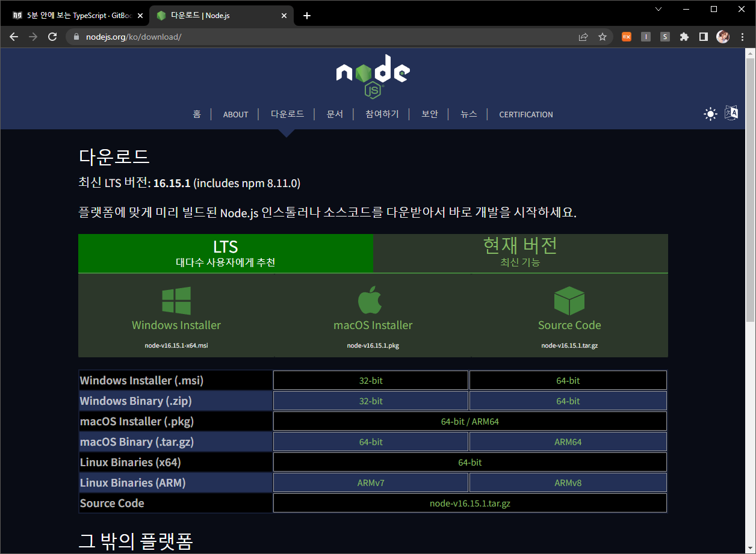Download Linux Binaries ARMv8
Viewport: 756px width, 554px height.
pyautogui.click(x=568, y=483)
